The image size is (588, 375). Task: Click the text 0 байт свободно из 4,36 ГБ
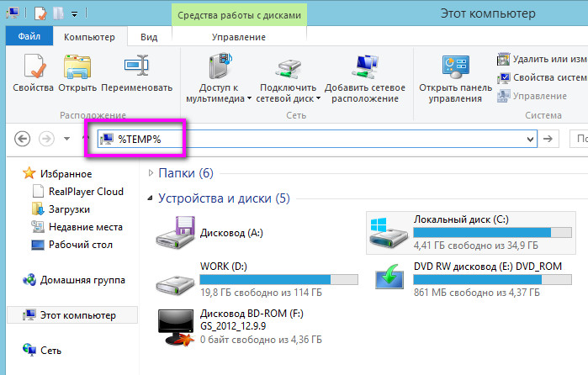[261, 340]
